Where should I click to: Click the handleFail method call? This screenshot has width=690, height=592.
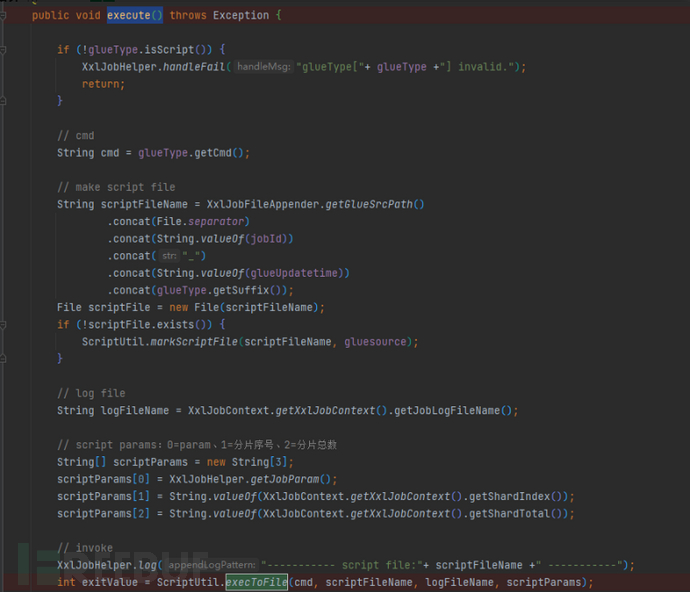coord(194,67)
